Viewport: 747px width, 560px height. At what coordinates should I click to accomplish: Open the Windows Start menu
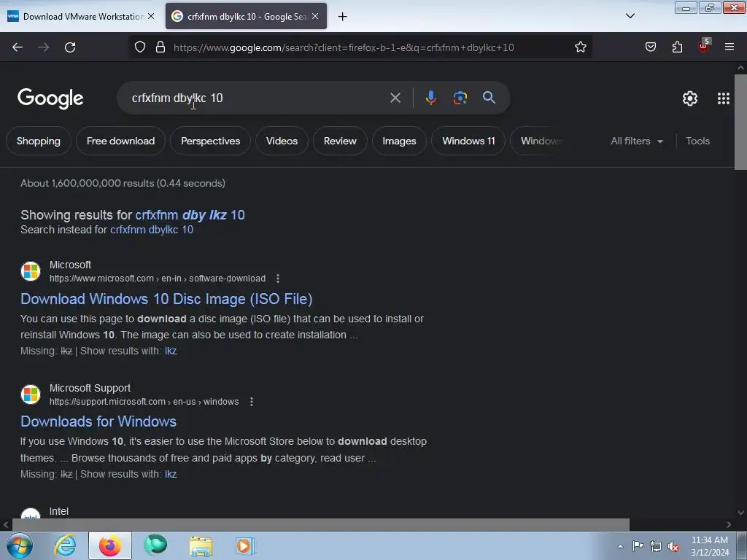coord(19,545)
